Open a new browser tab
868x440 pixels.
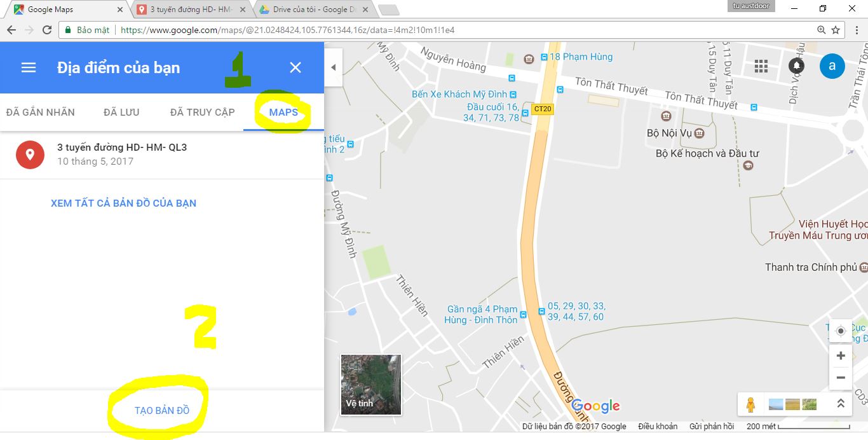coord(388,10)
